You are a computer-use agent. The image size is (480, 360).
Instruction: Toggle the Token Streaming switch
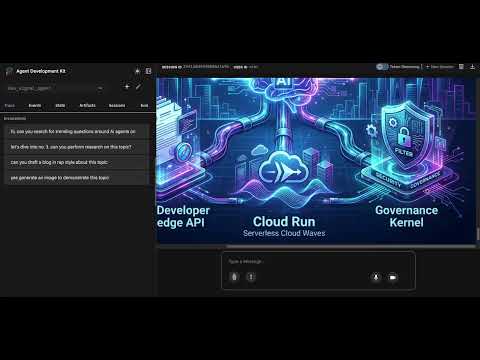tap(382, 67)
